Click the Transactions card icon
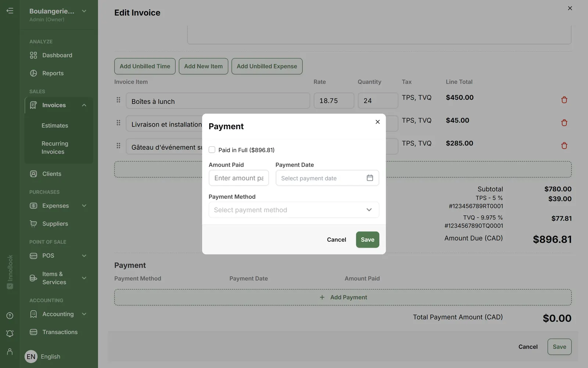The width and height of the screenshot is (588, 368). tap(33, 332)
